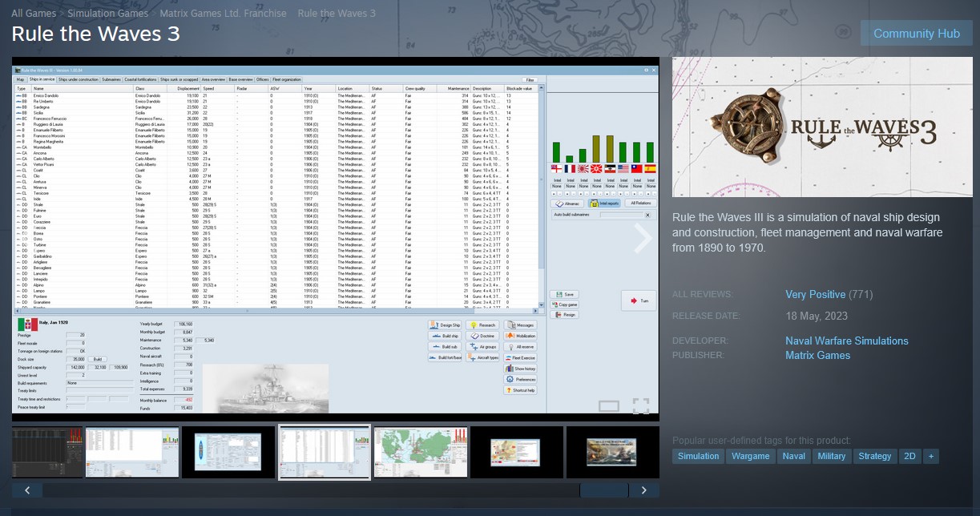Open the Officers tab
Image resolution: width=980 pixels, height=516 pixels.
tap(263, 79)
